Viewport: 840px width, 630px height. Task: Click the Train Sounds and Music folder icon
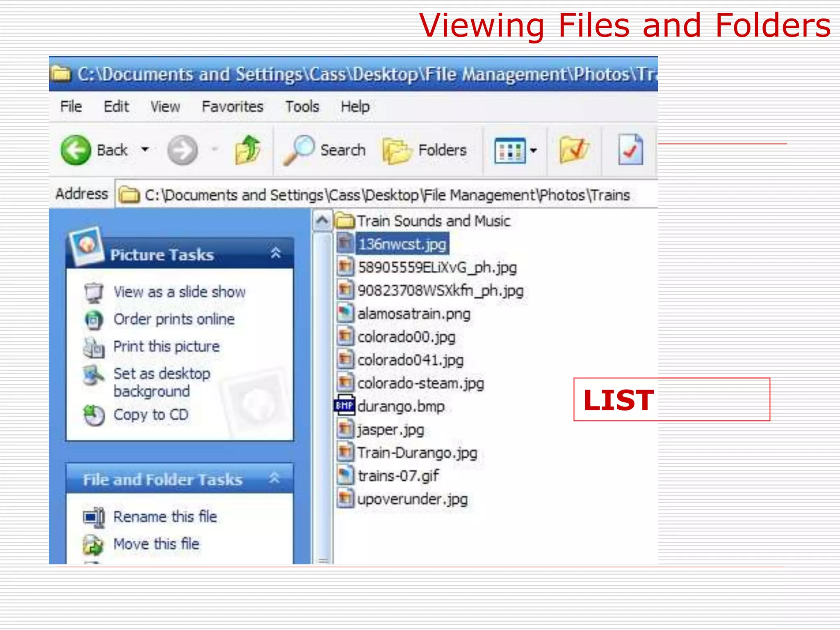click(345, 221)
